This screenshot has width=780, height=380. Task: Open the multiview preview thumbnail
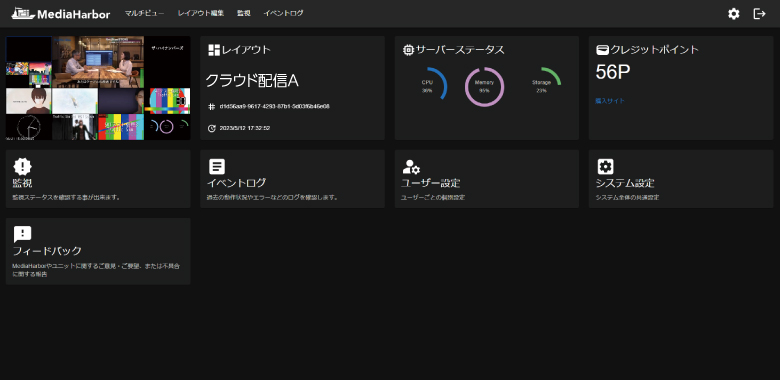(98, 88)
